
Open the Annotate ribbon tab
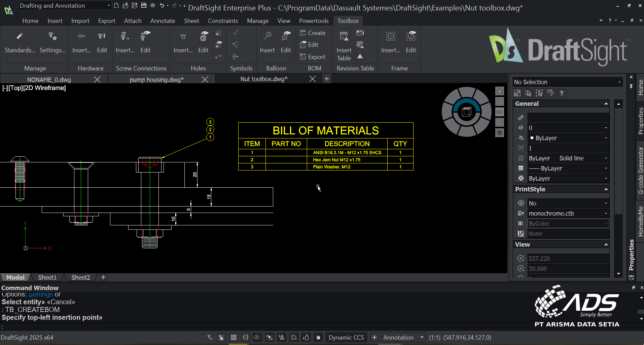[x=163, y=21]
